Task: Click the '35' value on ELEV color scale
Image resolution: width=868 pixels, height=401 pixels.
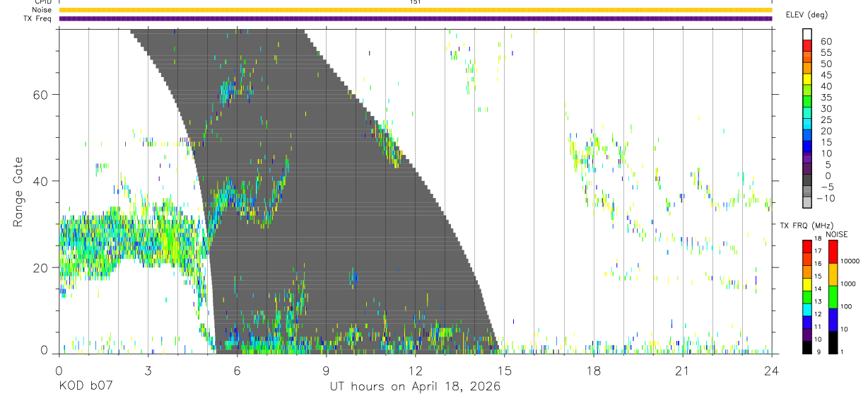Action: [826, 97]
